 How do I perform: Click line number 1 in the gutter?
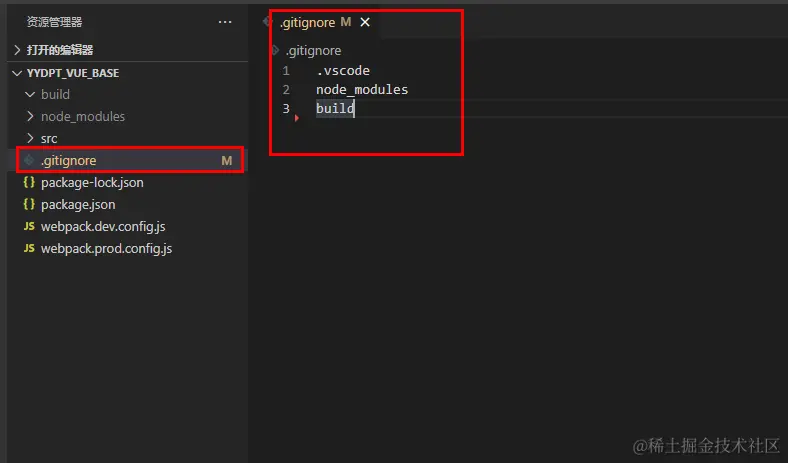(285, 71)
